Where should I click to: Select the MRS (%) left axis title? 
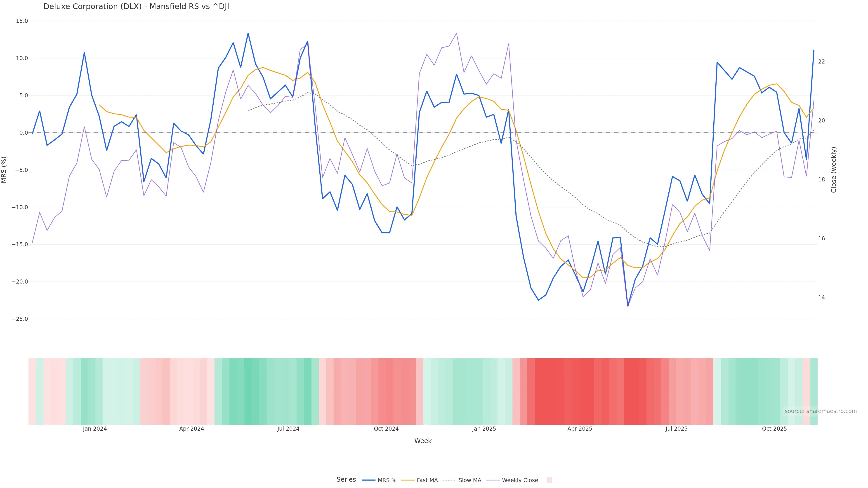[4, 170]
